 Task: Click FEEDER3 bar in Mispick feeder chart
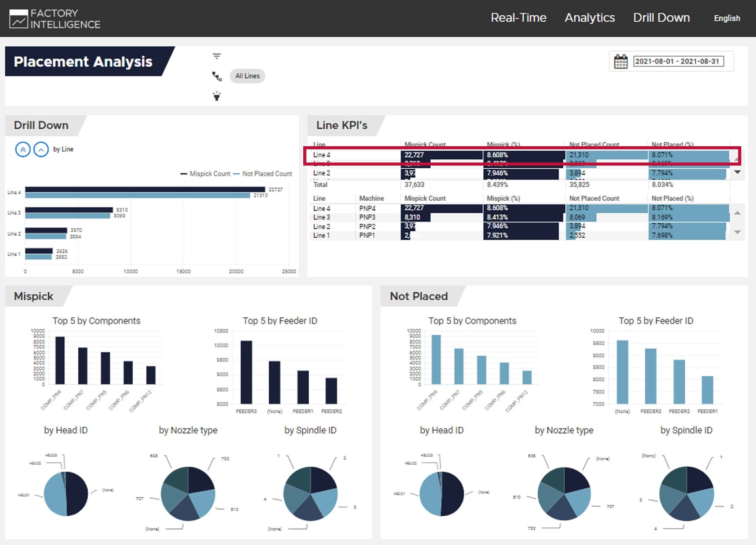(246, 372)
